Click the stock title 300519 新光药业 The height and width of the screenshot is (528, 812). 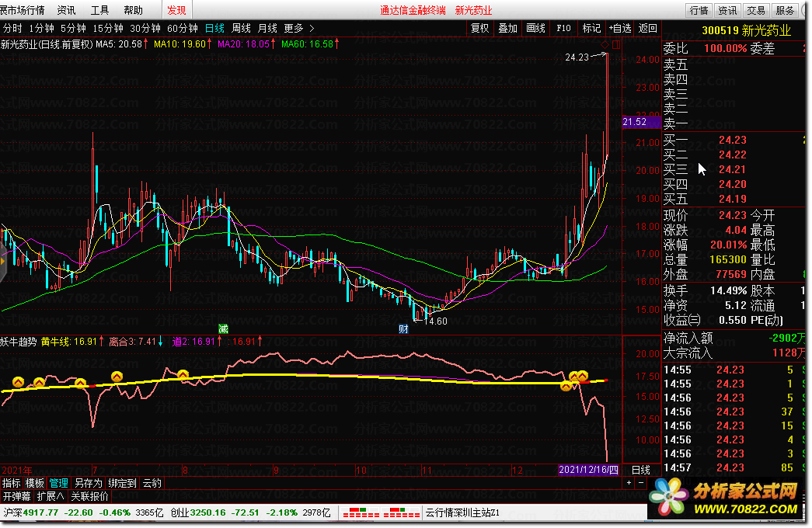[746, 30]
